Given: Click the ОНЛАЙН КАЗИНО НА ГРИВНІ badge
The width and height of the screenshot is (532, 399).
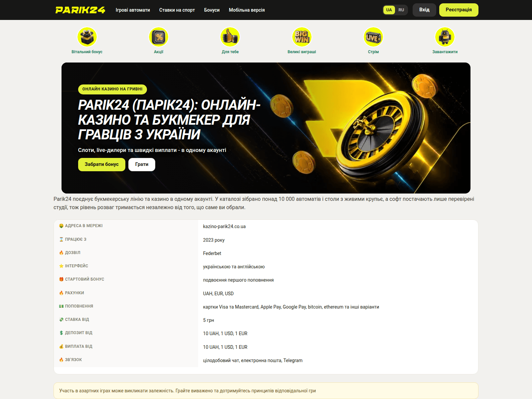Looking at the screenshot, I should tap(112, 89).
